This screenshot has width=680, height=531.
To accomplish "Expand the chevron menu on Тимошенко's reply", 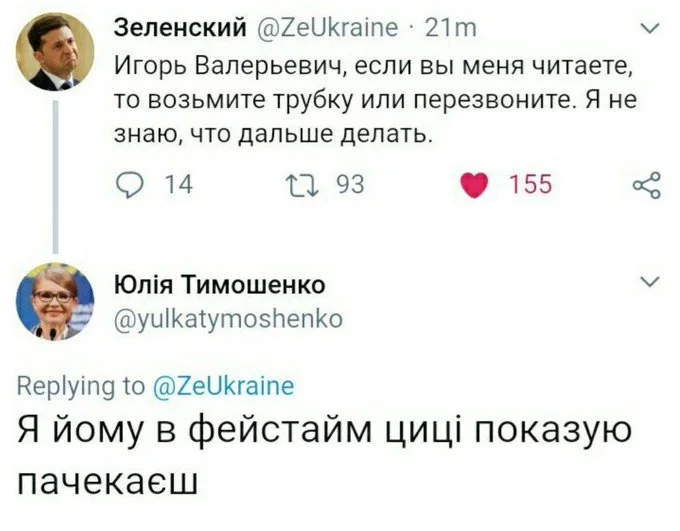I will (649, 283).
